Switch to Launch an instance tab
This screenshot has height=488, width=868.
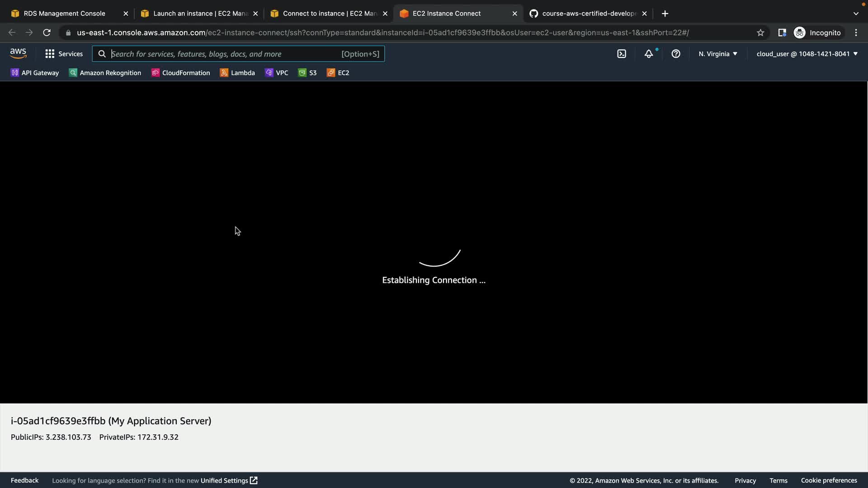click(200, 14)
